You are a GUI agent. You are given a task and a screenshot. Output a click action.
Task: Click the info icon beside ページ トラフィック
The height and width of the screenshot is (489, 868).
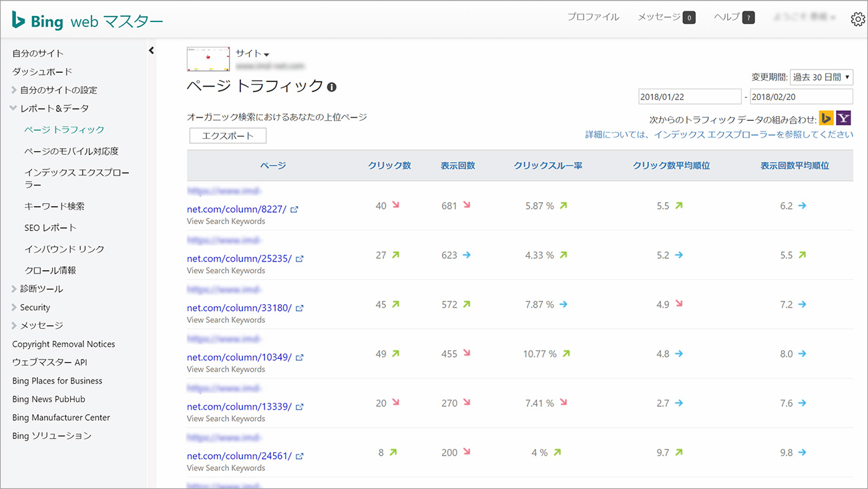332,87
